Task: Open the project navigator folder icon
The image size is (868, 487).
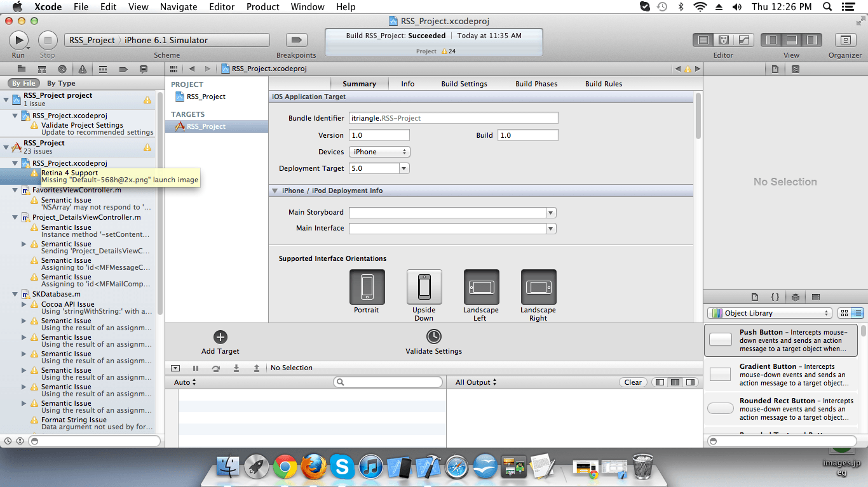Action: click(22, 69)
